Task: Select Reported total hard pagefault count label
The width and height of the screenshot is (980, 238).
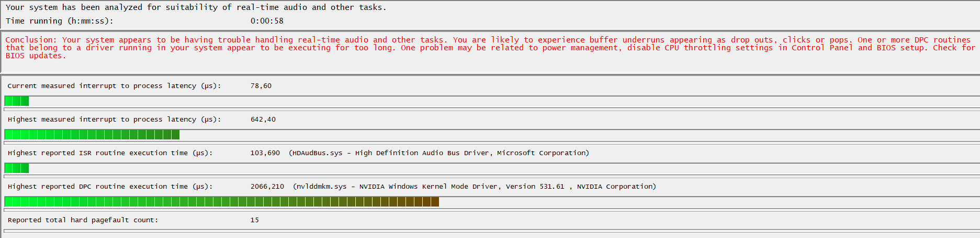Action: point(83,220)
